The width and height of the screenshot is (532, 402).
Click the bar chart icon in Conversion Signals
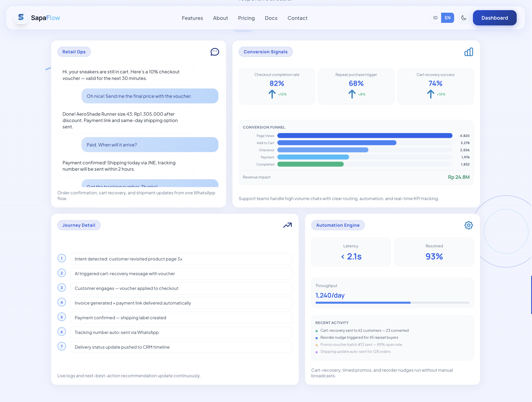coord(469,52)
